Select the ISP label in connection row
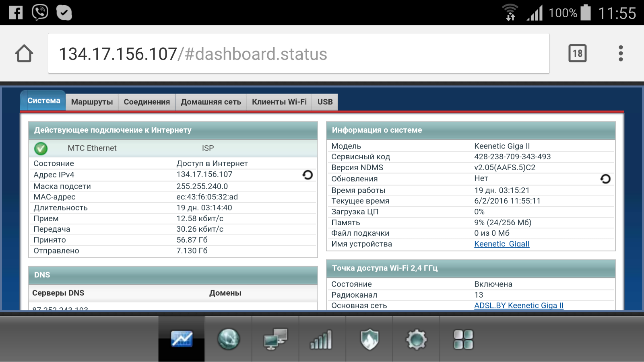644x362 pixels. (x=208, y=148)
